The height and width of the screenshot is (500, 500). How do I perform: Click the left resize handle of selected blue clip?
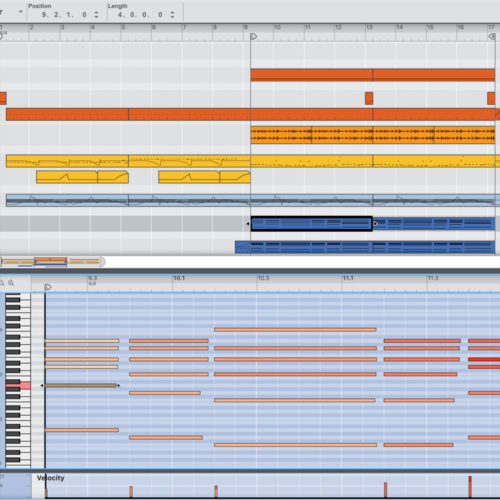[248, 224]
